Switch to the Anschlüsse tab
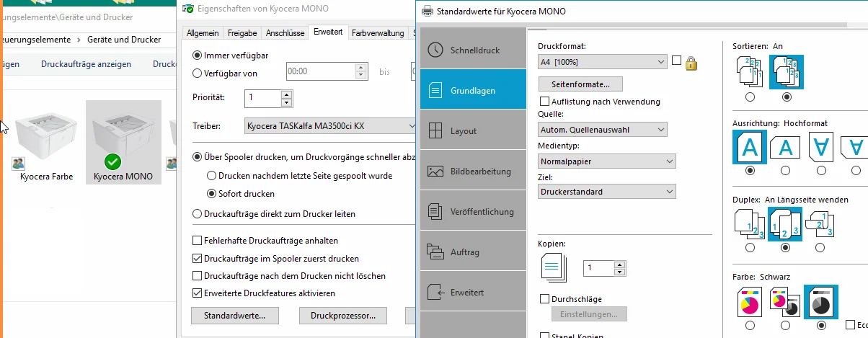Screen dimensions: 868x338 (x=285, y=32)
